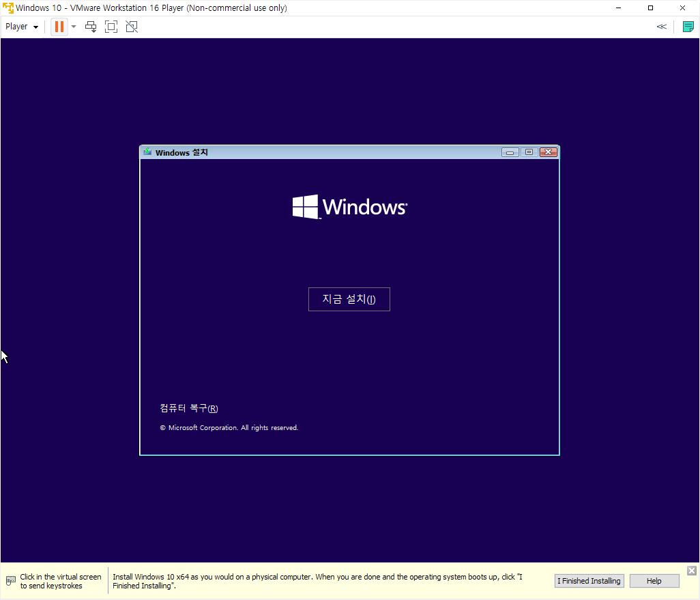Enter full screen mode

111,27
